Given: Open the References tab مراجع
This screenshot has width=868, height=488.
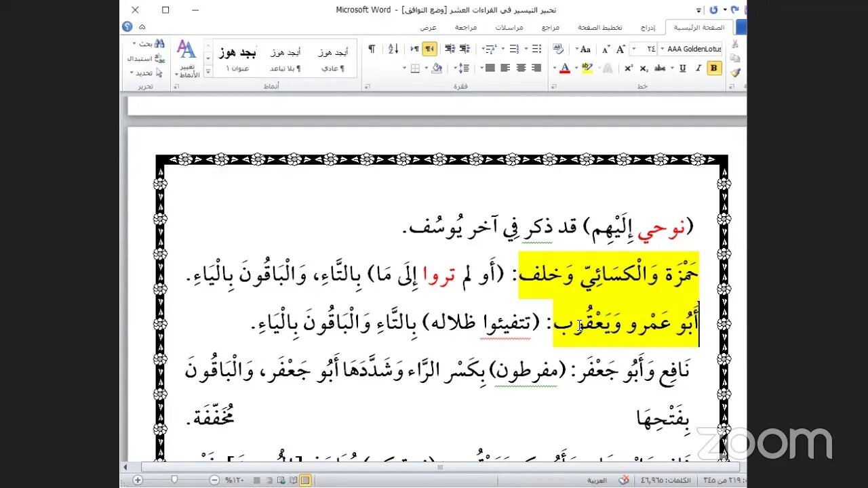Looking at the screenshot, I should coord(551,28).
